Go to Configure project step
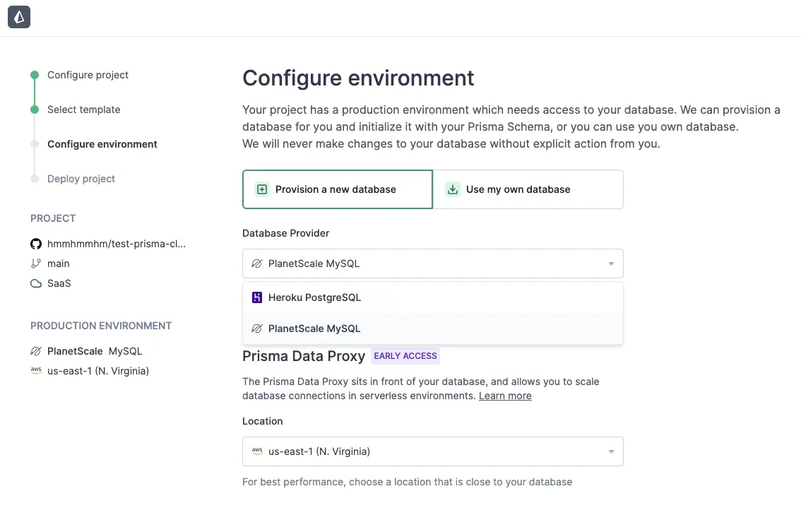Screen dimensions: 801x532 pos(88,75)
